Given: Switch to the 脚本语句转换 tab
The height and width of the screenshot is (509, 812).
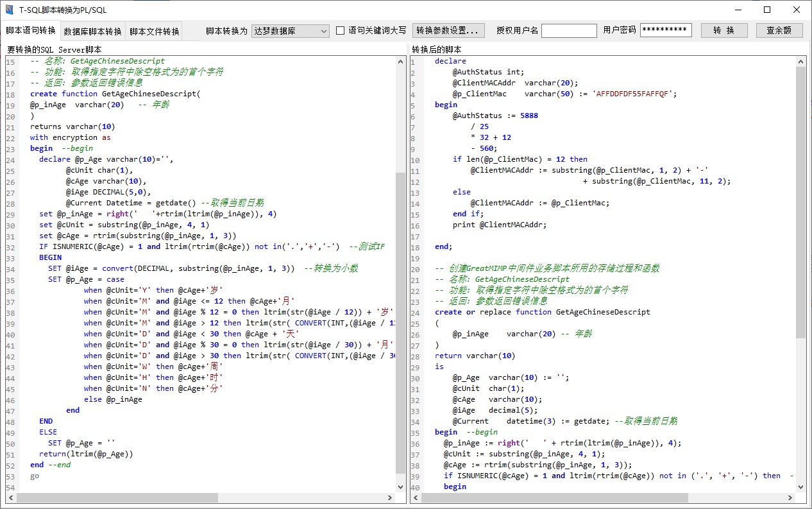Looking at the screenshot, I should (x=30, y=30).
